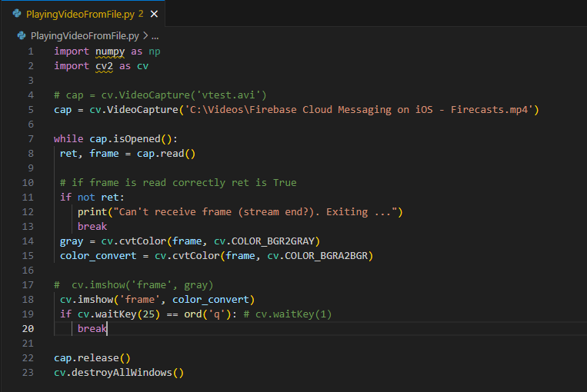The width and height of the screenshot is (587, 392).
Task: Open PlayingVideoFromFile.py breadcrumb item
Action: click(85, 36)
